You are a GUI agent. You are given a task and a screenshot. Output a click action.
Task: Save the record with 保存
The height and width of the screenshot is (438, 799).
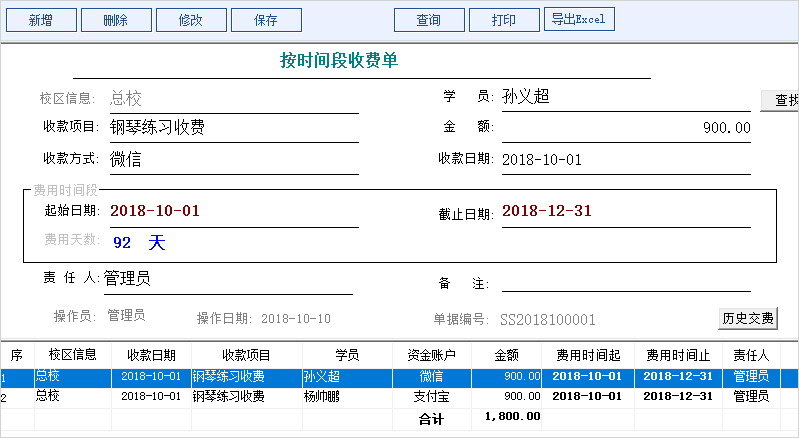tap(266, 20)
